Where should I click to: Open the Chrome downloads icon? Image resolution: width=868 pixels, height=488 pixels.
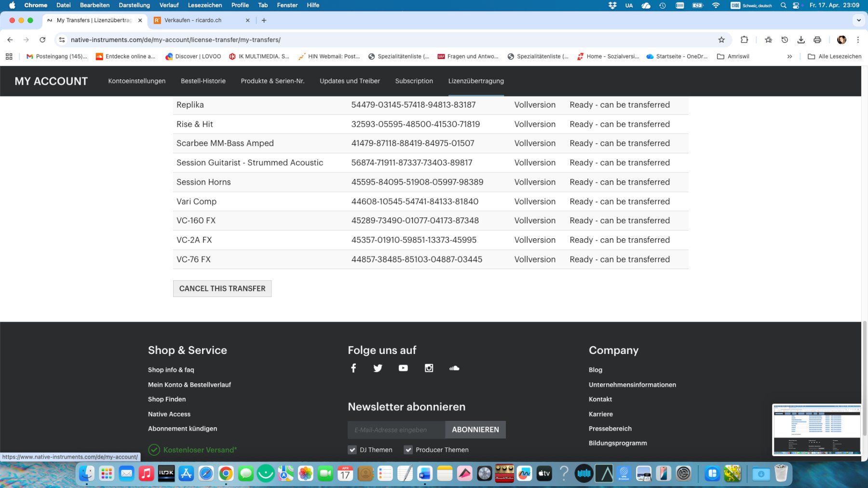tap(801, 40)
